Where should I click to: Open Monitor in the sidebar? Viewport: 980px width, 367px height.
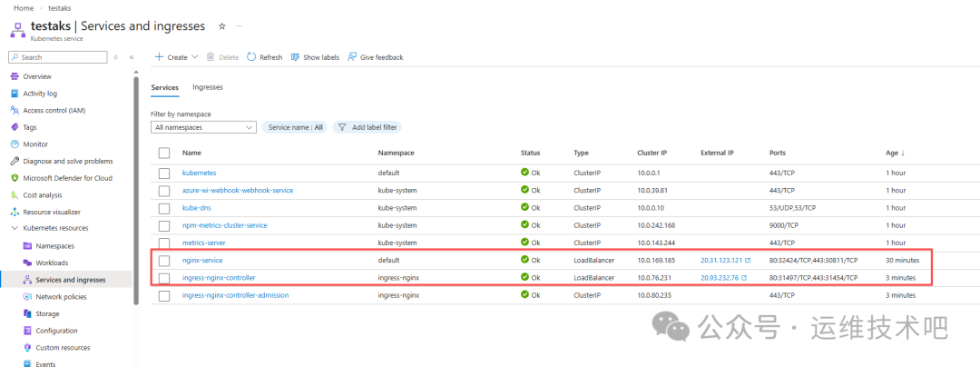[35, 144]
